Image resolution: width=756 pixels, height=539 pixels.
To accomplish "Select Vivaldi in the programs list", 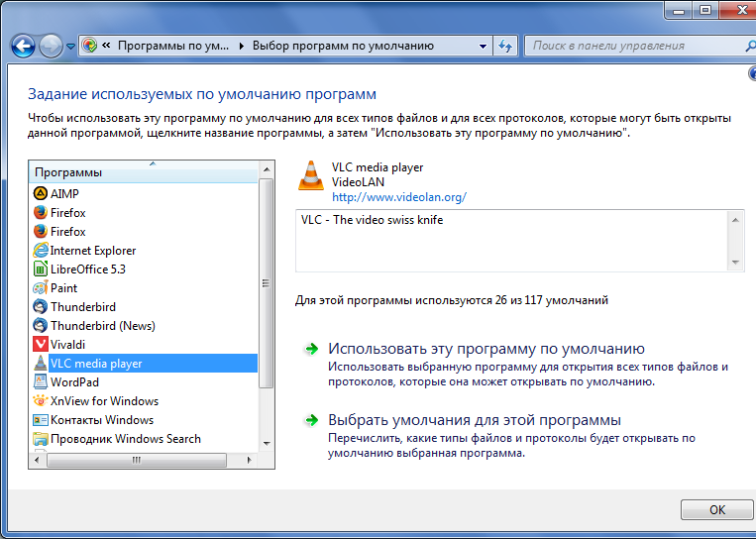I will pos(67,344).
